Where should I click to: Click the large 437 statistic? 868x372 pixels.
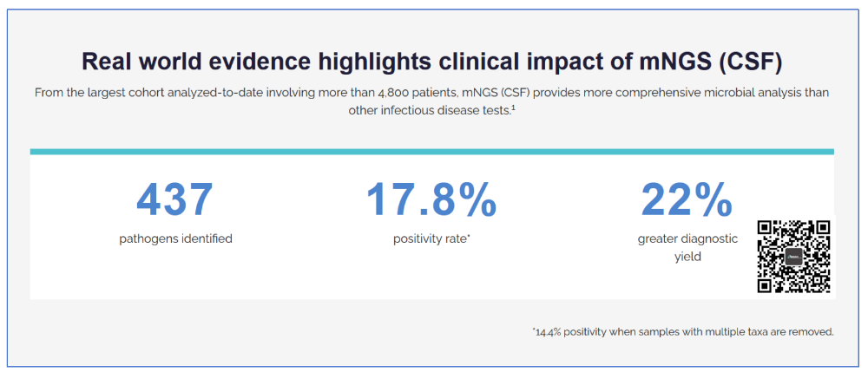(175, 200)
